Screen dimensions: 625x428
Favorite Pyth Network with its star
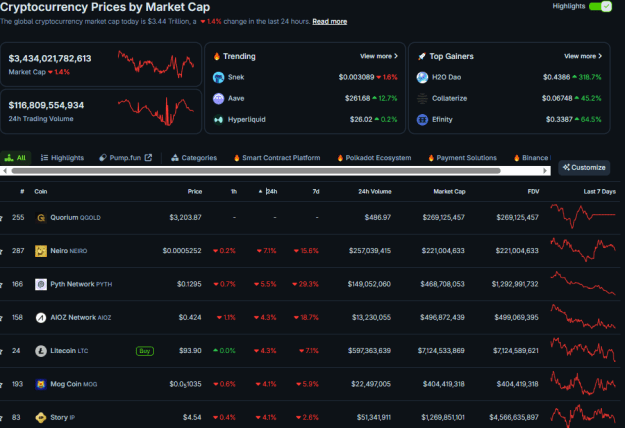tap(1, 285)
